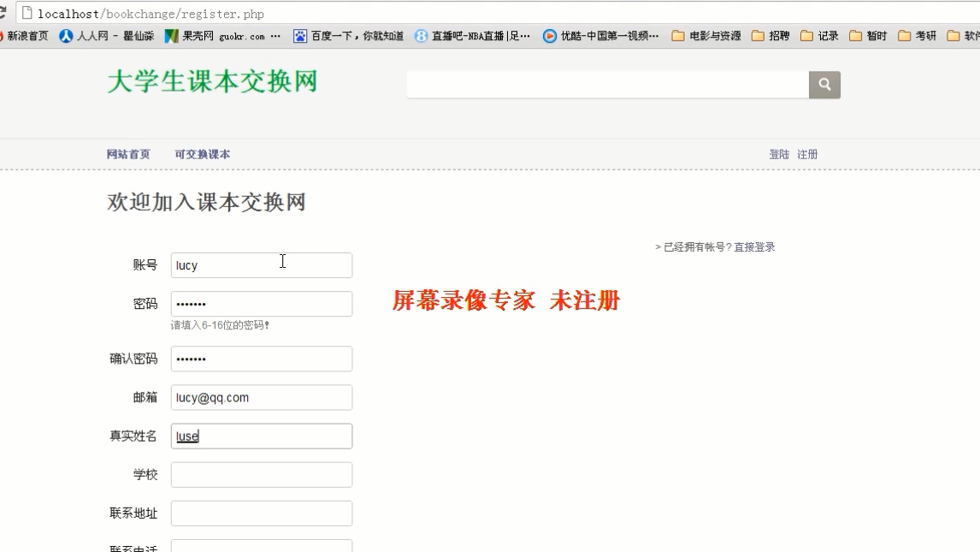The image size is (980, 552).
Task: Focus the 密码 password field
Action: (x=262, y=304)
